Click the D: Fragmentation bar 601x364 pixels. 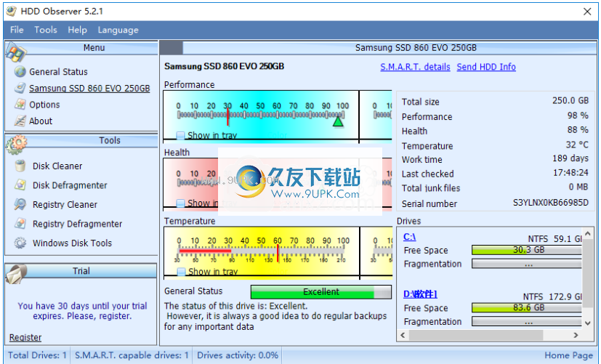pos(527,321)
